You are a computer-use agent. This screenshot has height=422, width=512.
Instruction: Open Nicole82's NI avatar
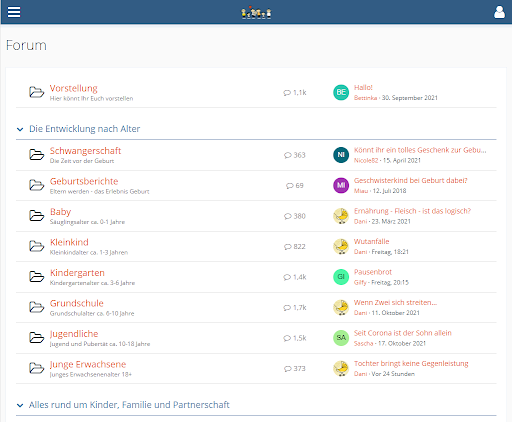[x=341, y=155]
